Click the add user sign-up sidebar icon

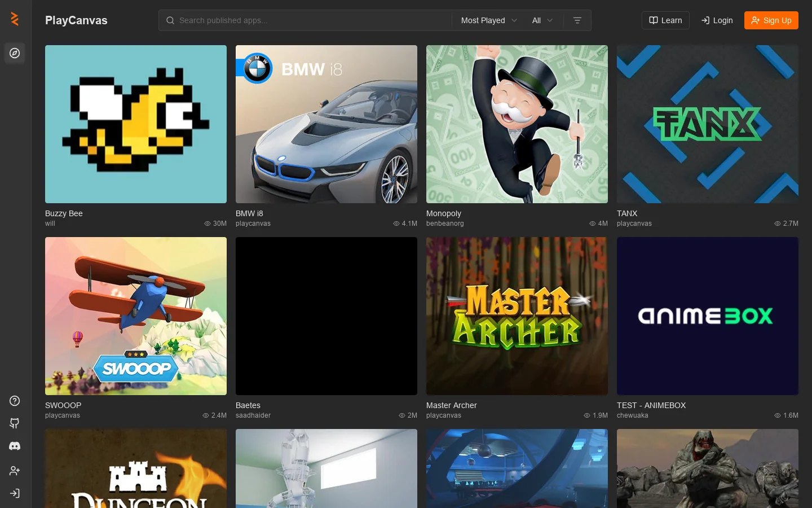[15, 471]
